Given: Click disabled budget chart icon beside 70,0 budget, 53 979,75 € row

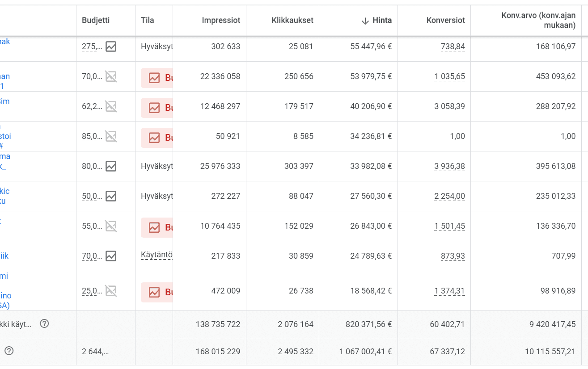Looking at the screenshot, I should click(111, 76).
